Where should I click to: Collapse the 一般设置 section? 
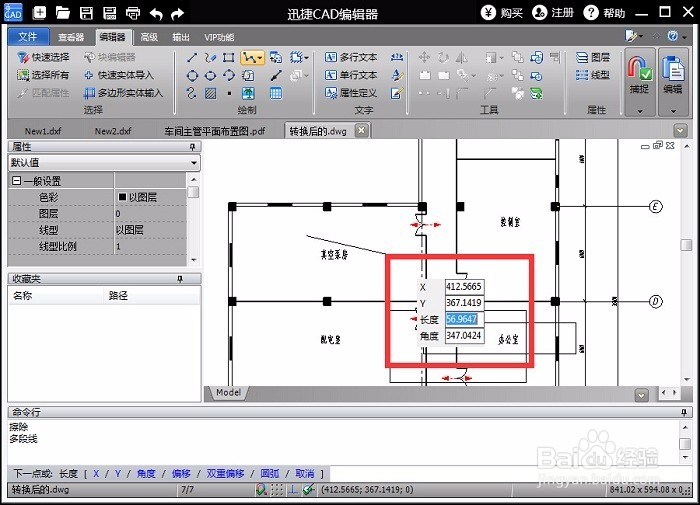point(17,181)
